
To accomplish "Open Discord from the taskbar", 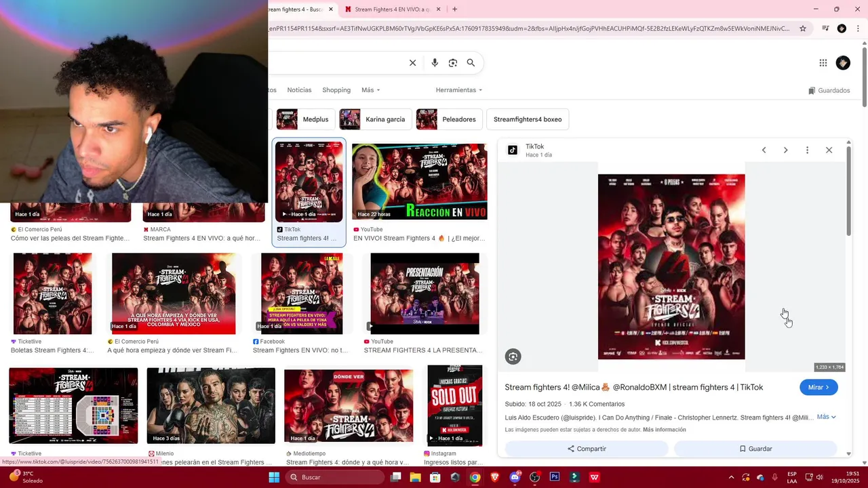I will click(515, 477).
